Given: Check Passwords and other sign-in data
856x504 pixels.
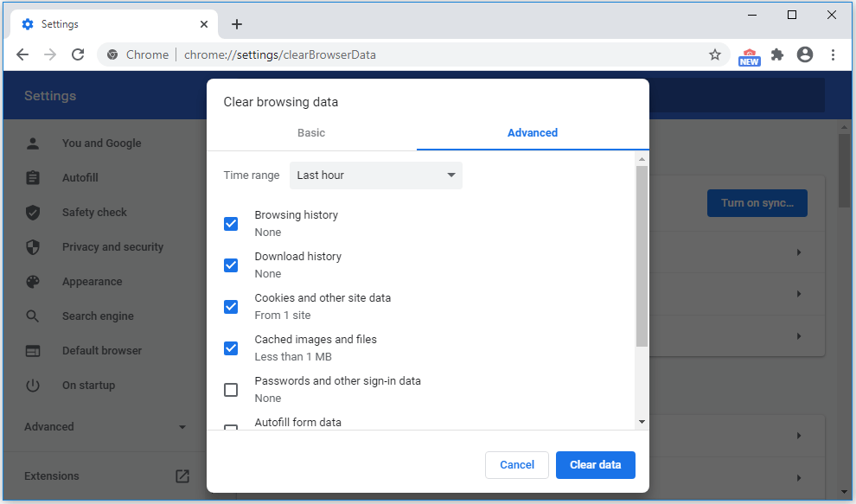Looking at the screenshot, I should click(231, 390).
